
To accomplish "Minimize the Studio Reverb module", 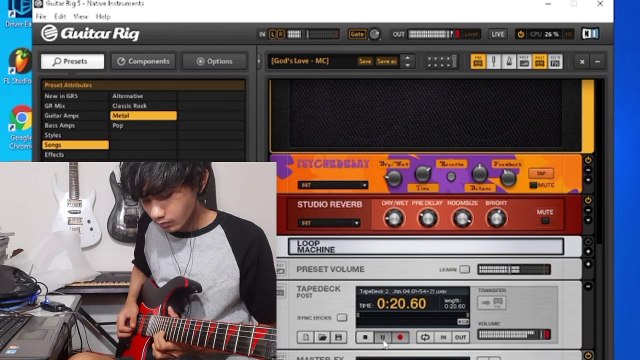I will [588, 210].
